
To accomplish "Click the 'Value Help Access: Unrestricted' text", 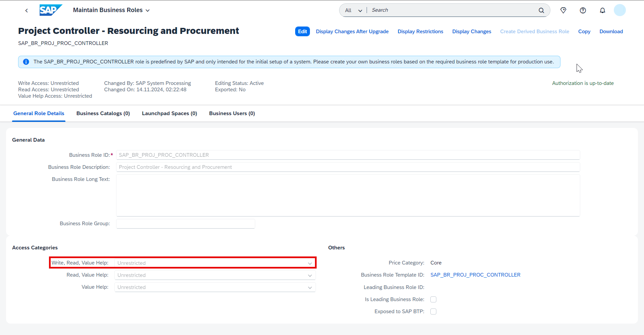I will (x=55, y=96).
